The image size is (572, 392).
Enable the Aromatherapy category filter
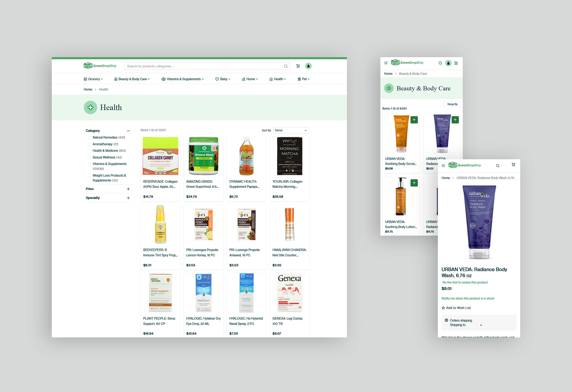(x=89, y=144)
